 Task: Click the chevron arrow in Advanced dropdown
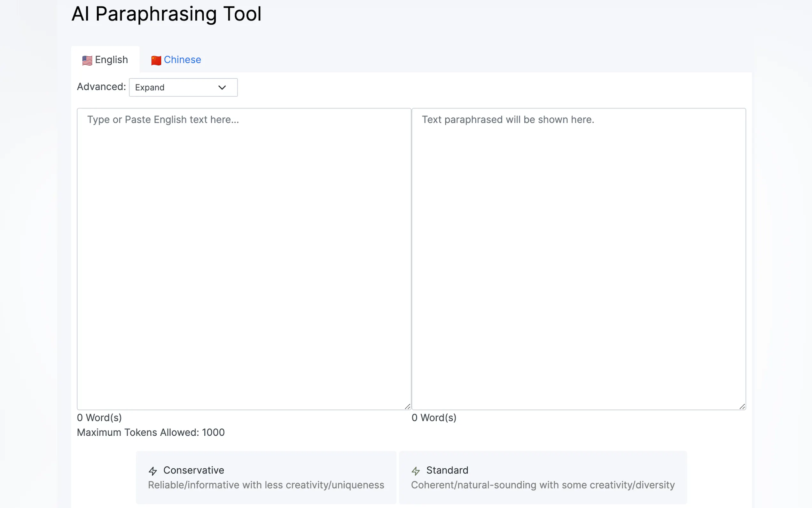click(222, 88)
